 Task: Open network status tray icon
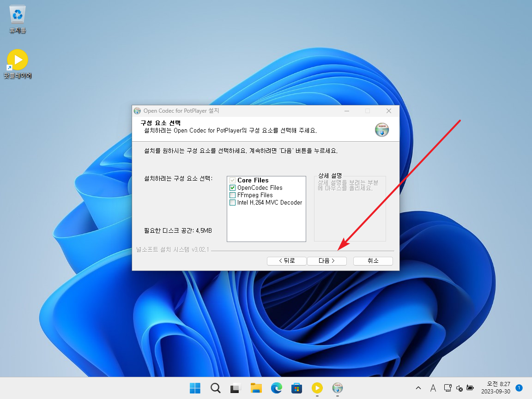click(x=447, y=388)
